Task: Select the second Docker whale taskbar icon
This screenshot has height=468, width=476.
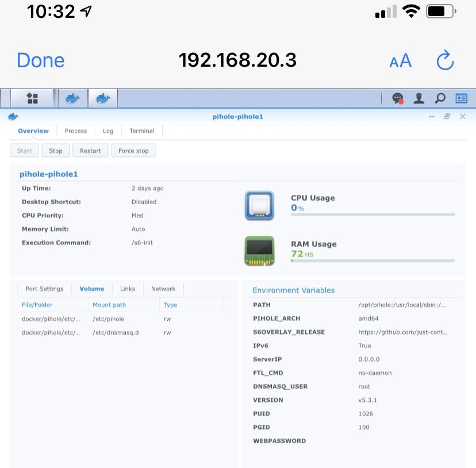Action: tap(103, 98)
